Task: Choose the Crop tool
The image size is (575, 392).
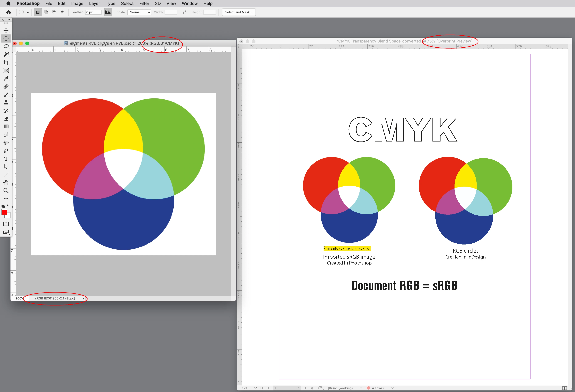Action: (x=6, y=63)
